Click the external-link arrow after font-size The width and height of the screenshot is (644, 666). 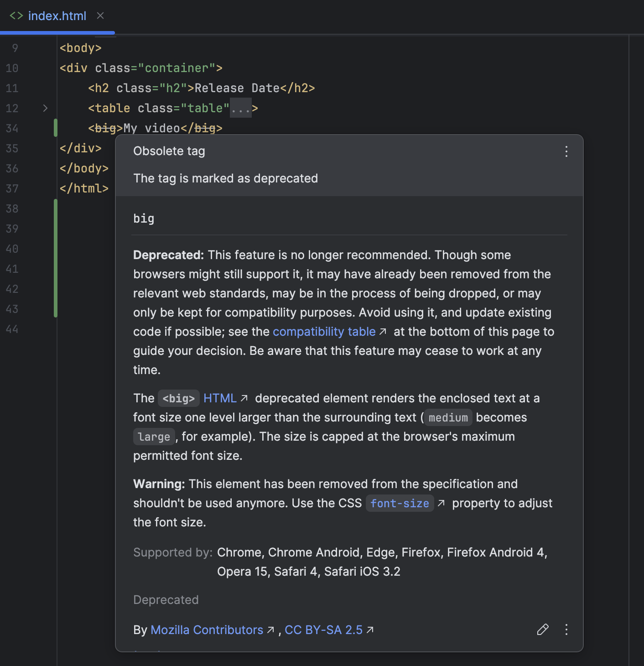pyautogui.click(x=441, y=503)
